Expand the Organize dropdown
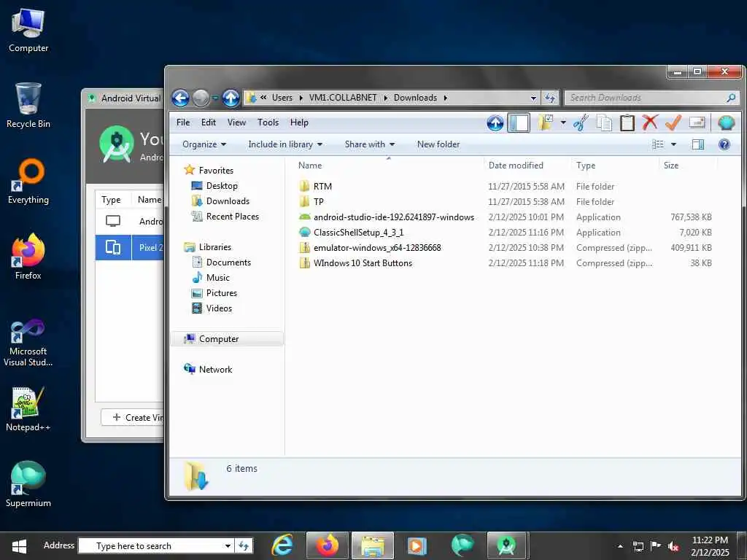747x560 pixels. click(x=204, y=144)
